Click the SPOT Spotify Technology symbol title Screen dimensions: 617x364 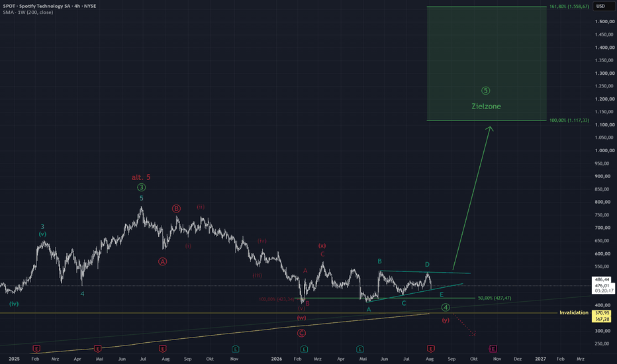50,6
